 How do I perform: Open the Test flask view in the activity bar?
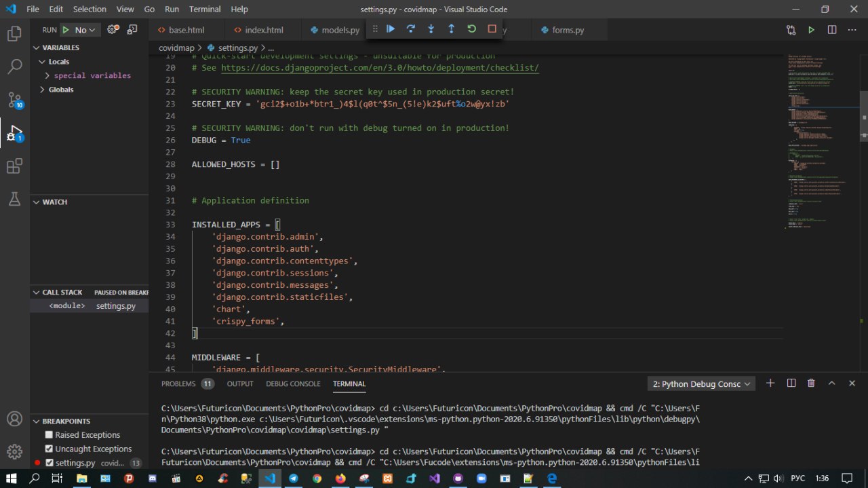(14, 199)
